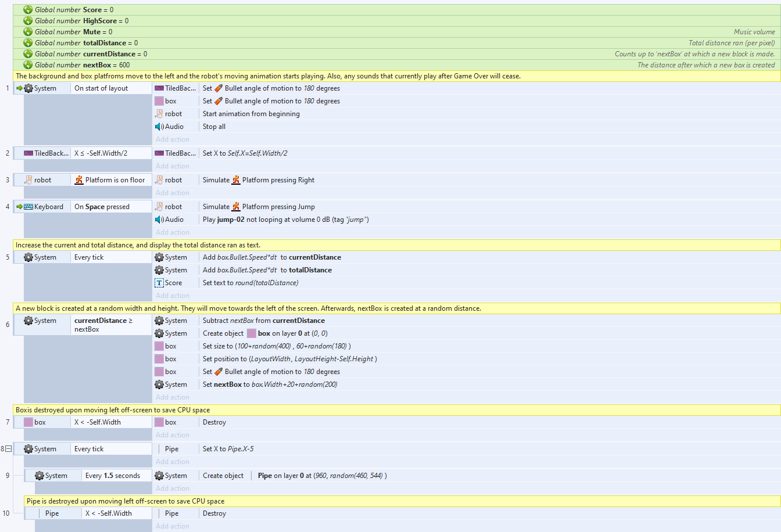Select the 'Set text to round(totalDistance)' action
Screen dimensions: 781x532
coord(250,283)
